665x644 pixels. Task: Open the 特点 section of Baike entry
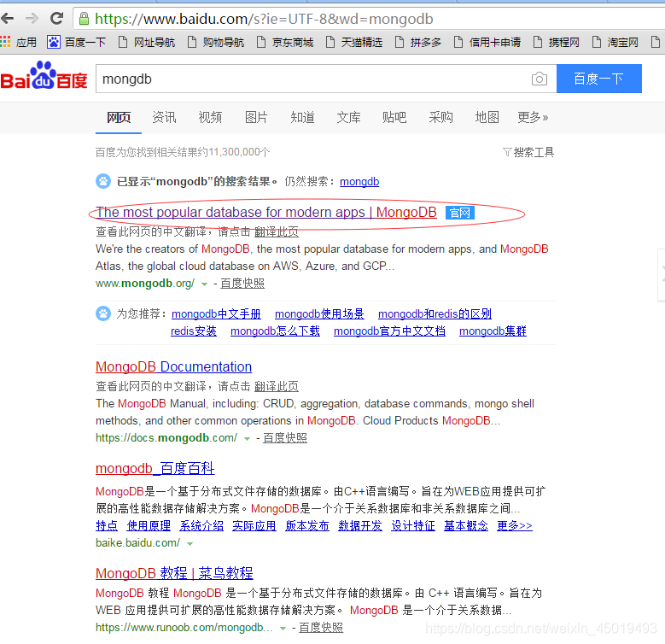(x=107, y=526)
